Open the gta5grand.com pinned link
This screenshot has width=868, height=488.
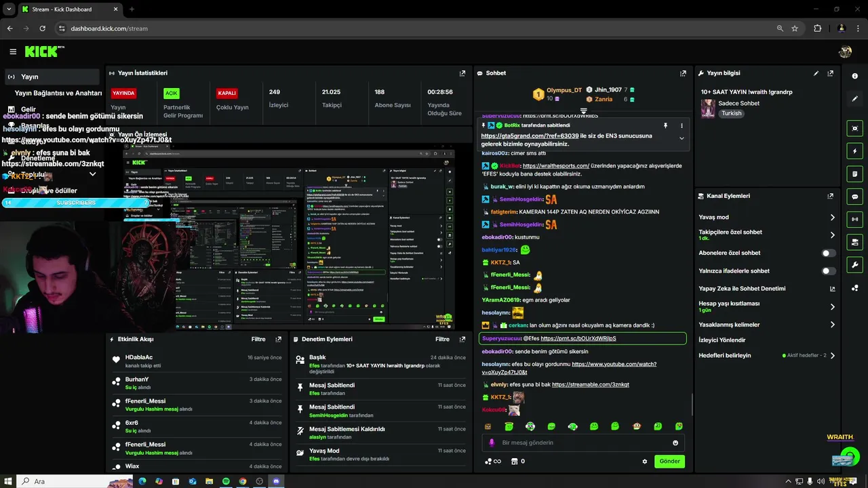pyautogui.click(x=530, y=136)
